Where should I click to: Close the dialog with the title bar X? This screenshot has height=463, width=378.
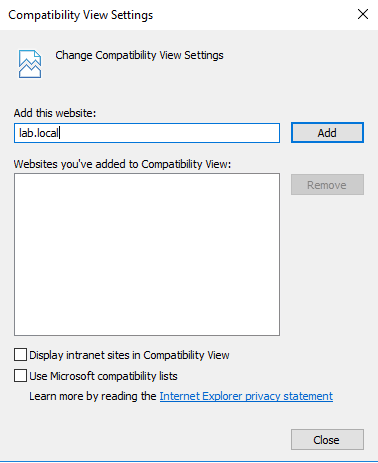coord(363,14)
